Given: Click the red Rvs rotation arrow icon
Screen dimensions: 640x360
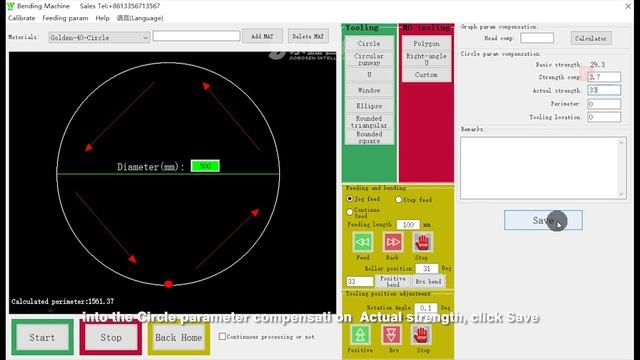Looking at the screenshot, I should 391,335.
